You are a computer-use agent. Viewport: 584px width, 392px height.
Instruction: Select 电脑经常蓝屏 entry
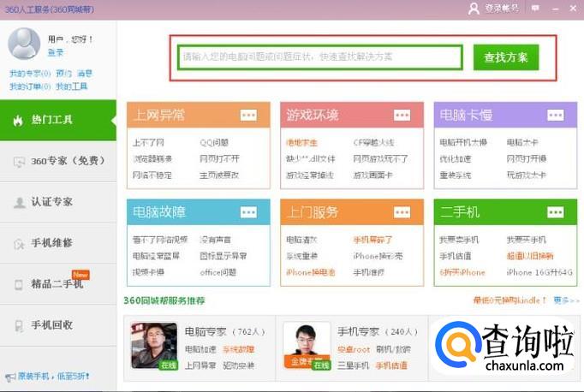tap(156, 256)
